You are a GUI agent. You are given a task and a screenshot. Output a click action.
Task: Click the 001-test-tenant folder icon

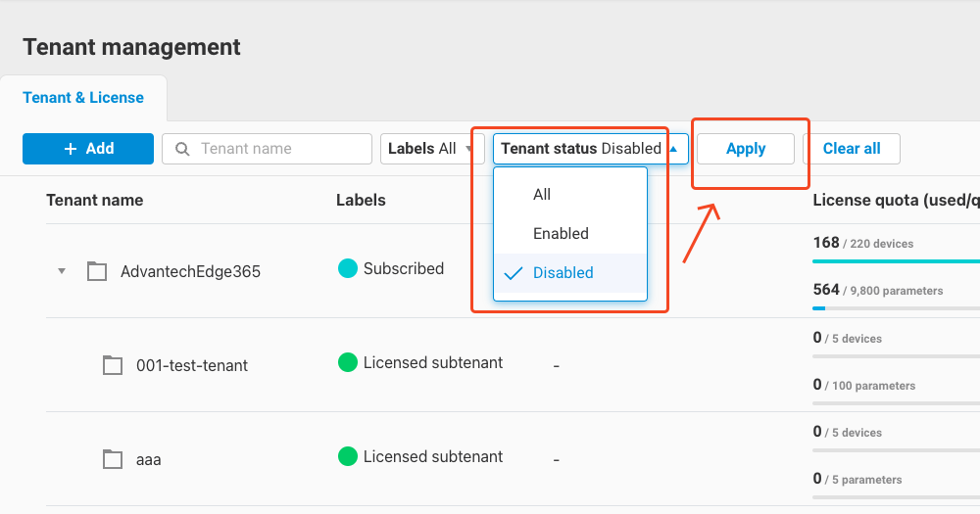click(x=113, y=365)
